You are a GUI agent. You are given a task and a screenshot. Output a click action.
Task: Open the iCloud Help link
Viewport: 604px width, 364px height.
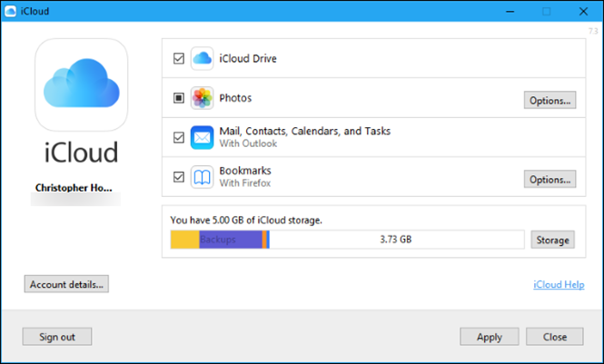point(558,285)
